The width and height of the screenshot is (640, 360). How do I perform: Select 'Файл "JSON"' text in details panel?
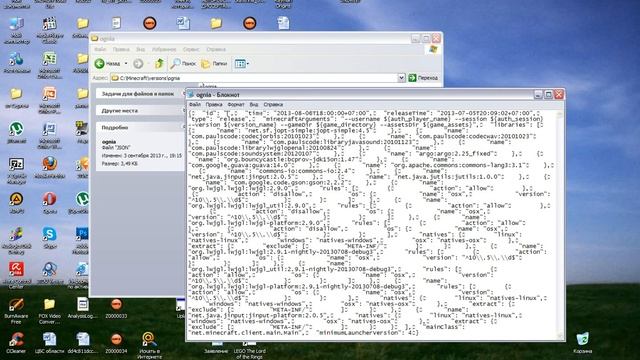click(x=116, y=147)
